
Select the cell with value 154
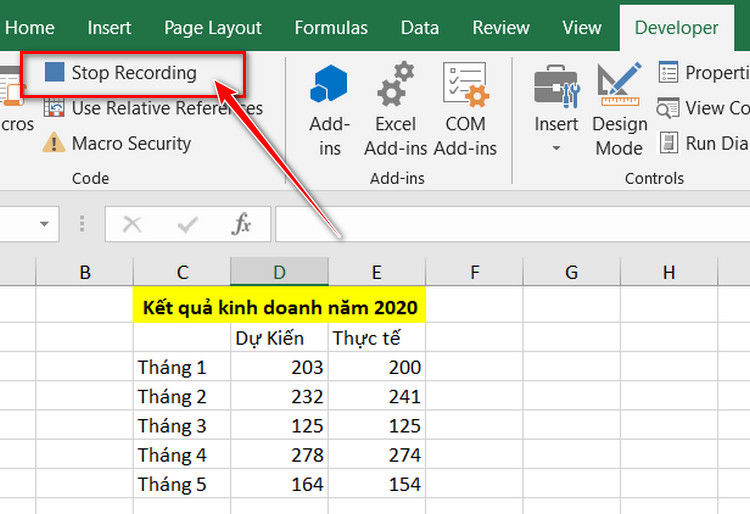(377, 484)
